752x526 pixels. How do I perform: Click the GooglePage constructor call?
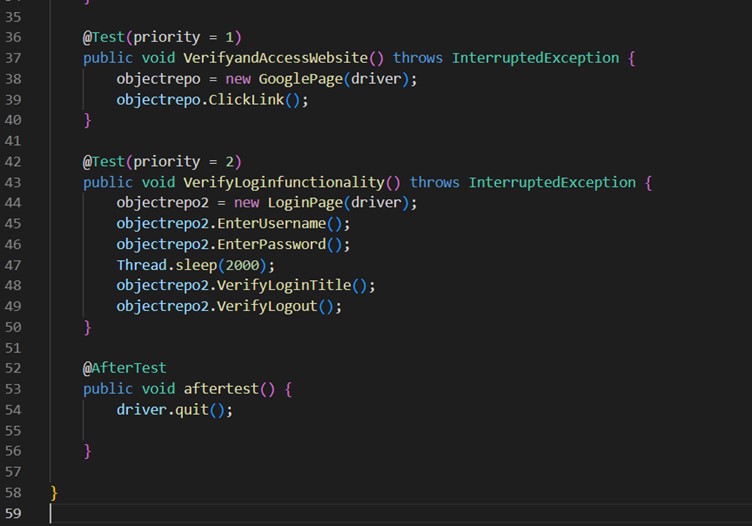pos(301,79)
